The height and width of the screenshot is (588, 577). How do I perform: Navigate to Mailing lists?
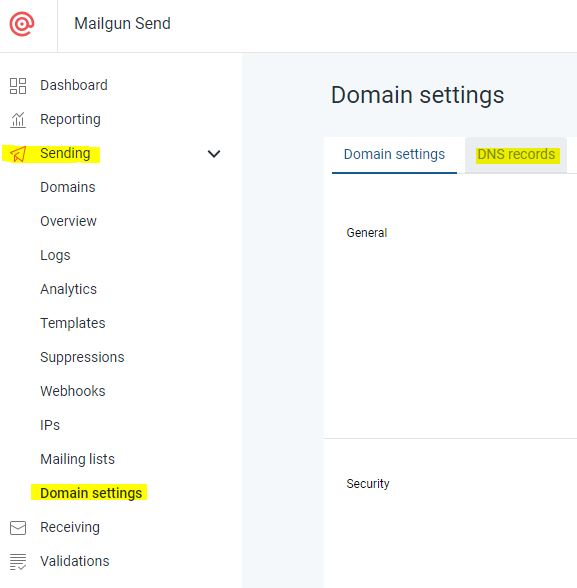point(77,459)
